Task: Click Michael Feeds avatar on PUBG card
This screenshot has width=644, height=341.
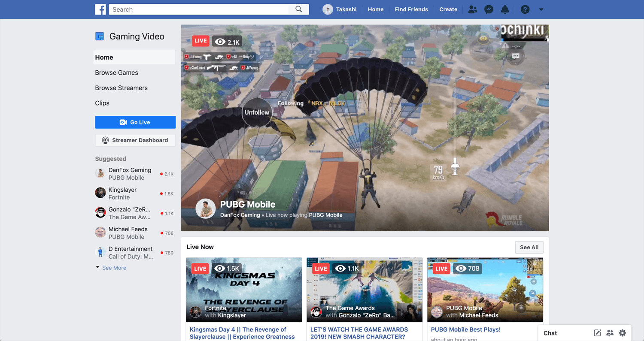Action: point(437,312)
